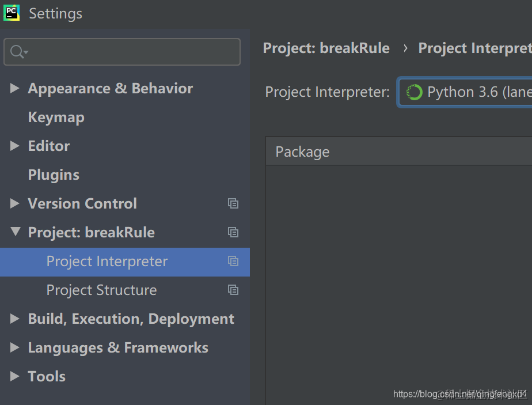Open the Keymap settings page
This screenshot has height=405, width=532.
(56, 117)
